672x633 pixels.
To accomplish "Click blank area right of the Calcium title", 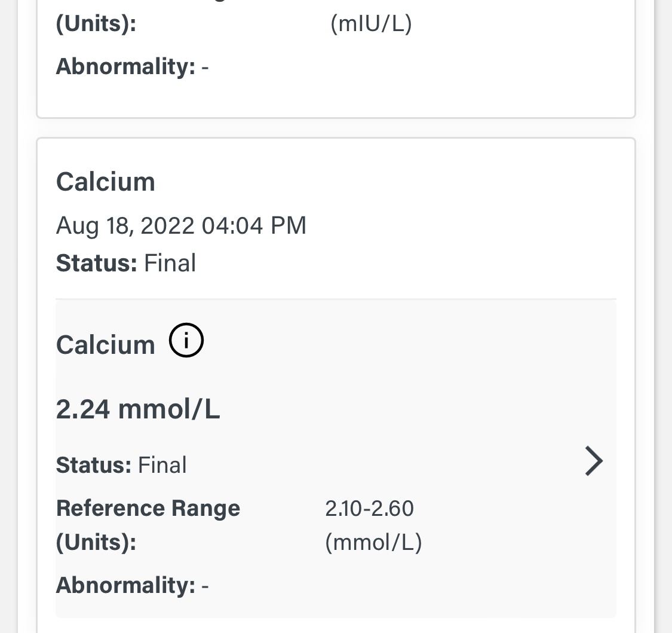I will pyautogui.click(x=418, y=182).
